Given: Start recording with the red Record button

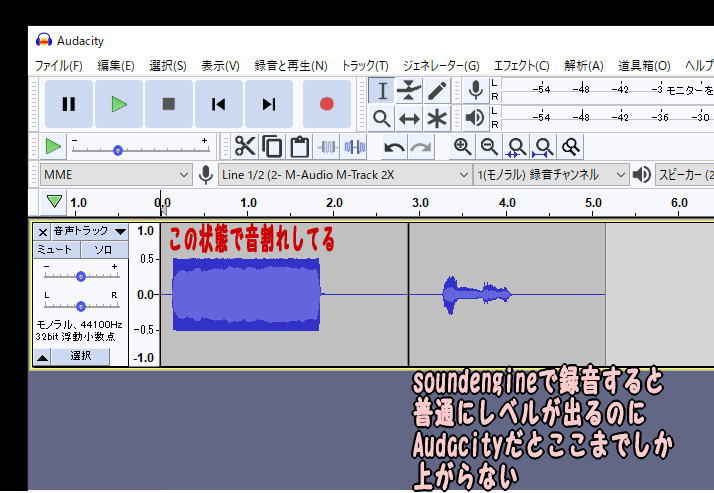Looking at the screenshot, I should click(x=326, y=104).
